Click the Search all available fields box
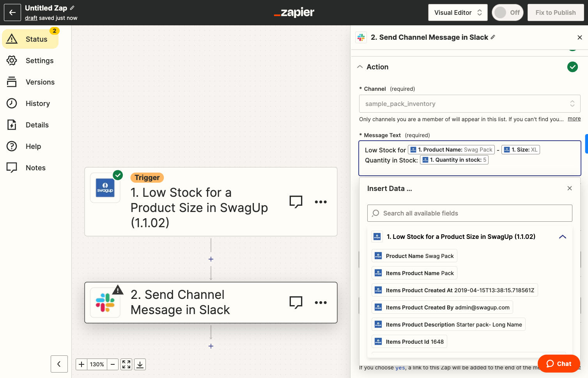Viewport: 588px width, 378px height. click(x=470, y=213)
